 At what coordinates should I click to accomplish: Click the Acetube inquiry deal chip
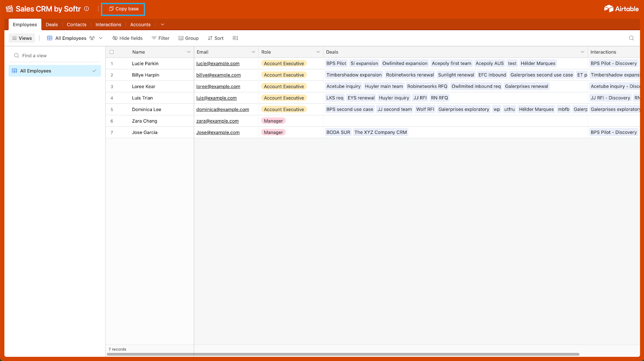pos(343,86)
